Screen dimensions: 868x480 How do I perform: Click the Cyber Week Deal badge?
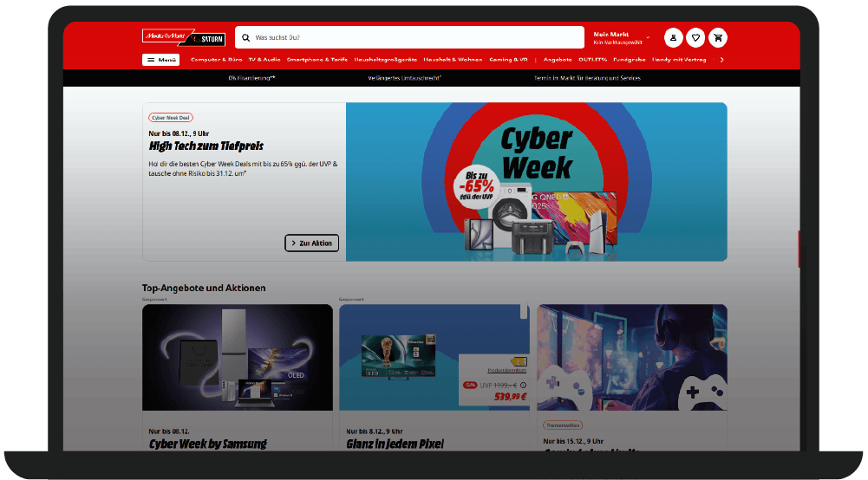[171, 118]
